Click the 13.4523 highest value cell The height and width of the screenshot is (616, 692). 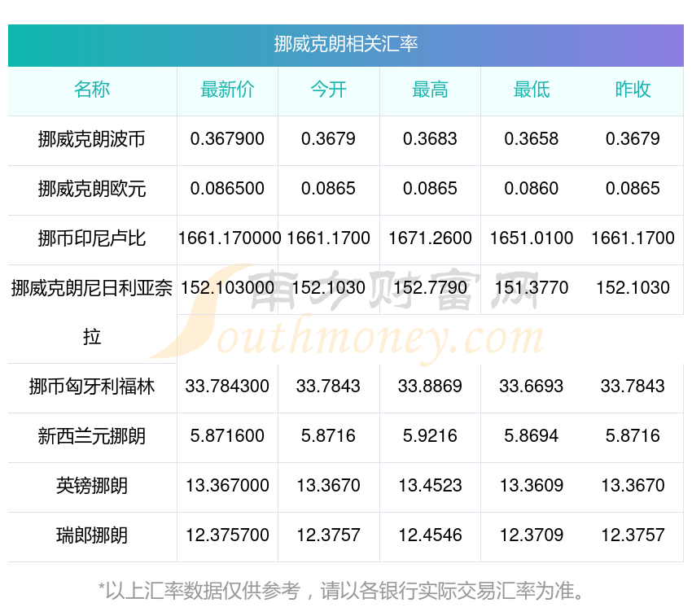coord(430,485)
